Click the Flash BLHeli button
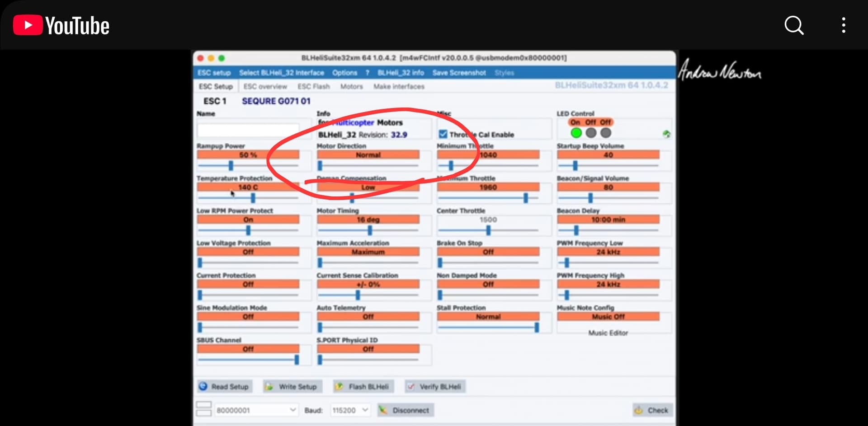This screenshot has width=868, height=426. pyautogui.click(x=363, y=387)
